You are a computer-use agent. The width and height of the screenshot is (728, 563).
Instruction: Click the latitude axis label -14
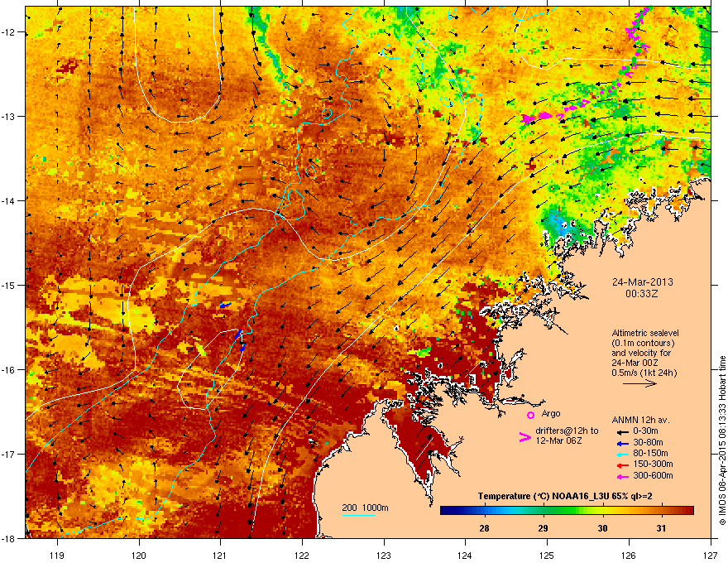pyautogui.click(x=9, y=201)
